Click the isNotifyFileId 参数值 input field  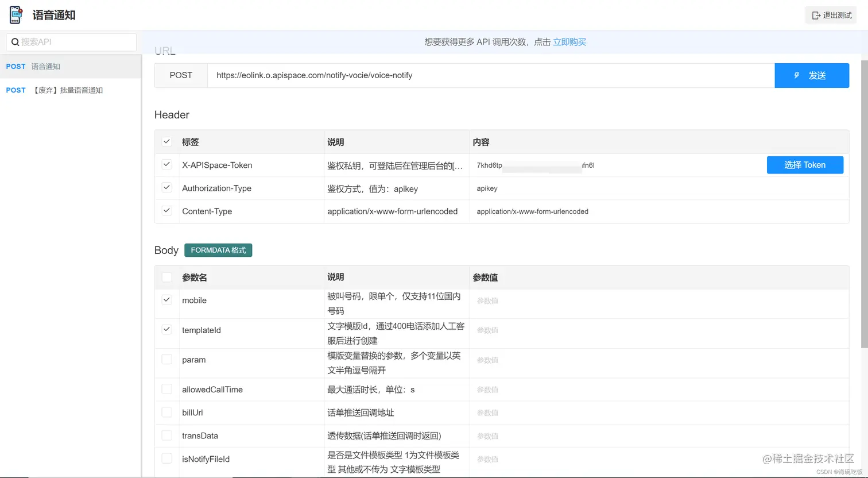[659, 459]
